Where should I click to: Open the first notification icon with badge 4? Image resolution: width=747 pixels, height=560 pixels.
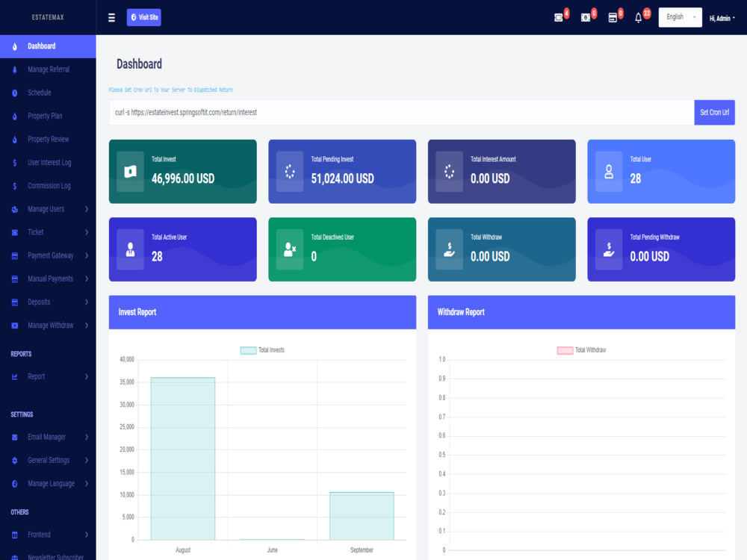click(x=559, y=18)
